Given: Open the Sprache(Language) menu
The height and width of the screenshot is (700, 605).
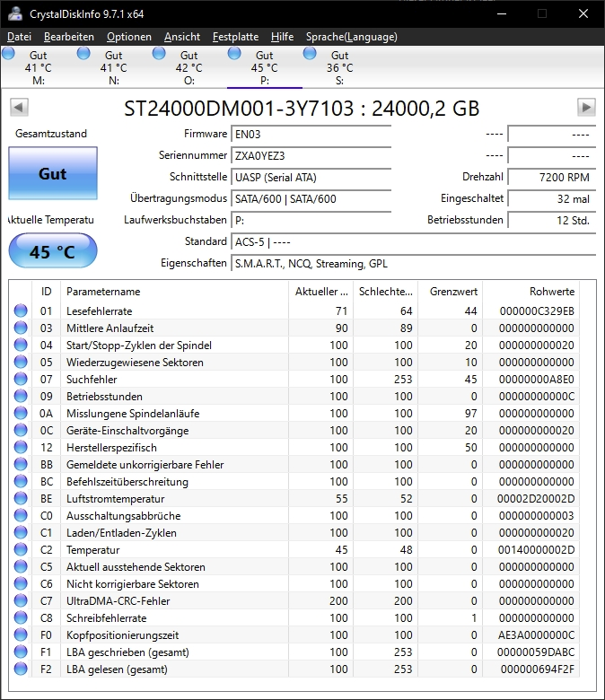Looking at the screenshot, I should (351, 37).
